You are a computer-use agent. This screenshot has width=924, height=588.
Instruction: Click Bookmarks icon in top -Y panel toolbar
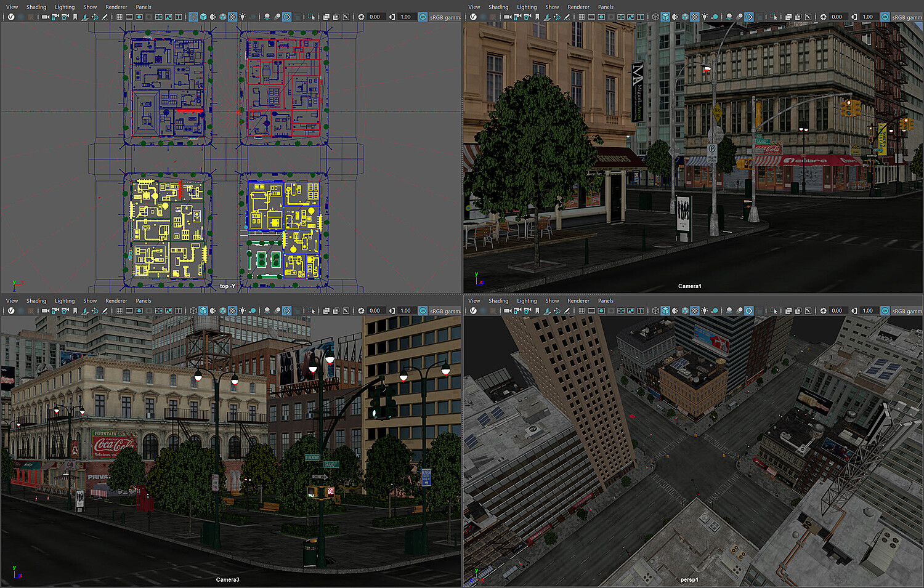click(75, 17)
